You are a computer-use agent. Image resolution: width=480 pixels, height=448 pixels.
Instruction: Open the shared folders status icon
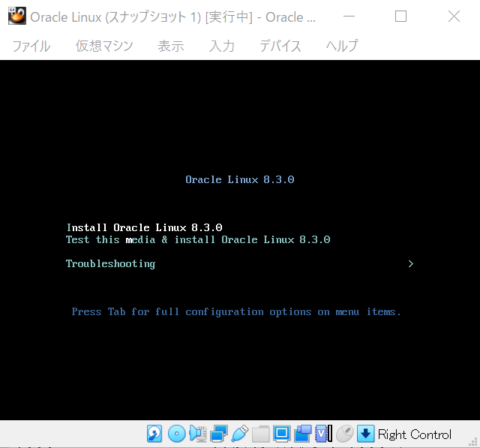(261, 434)
